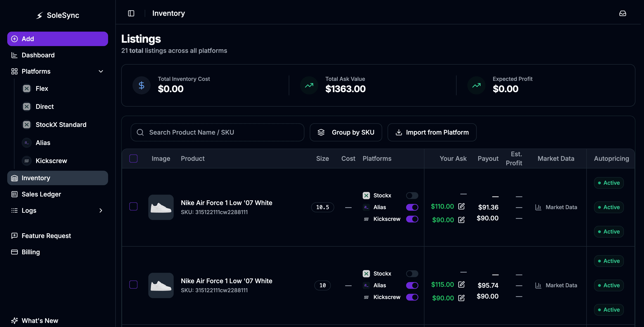This screenshot has height=327, width=644.
Task: Open the Dashboard page
Action: click(x=57, y=55)
